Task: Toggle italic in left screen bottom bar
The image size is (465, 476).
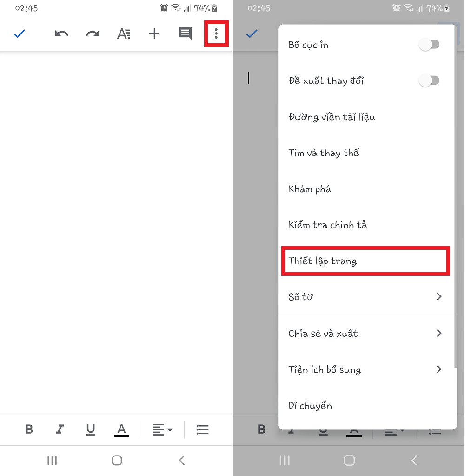Action: point(60,429)
